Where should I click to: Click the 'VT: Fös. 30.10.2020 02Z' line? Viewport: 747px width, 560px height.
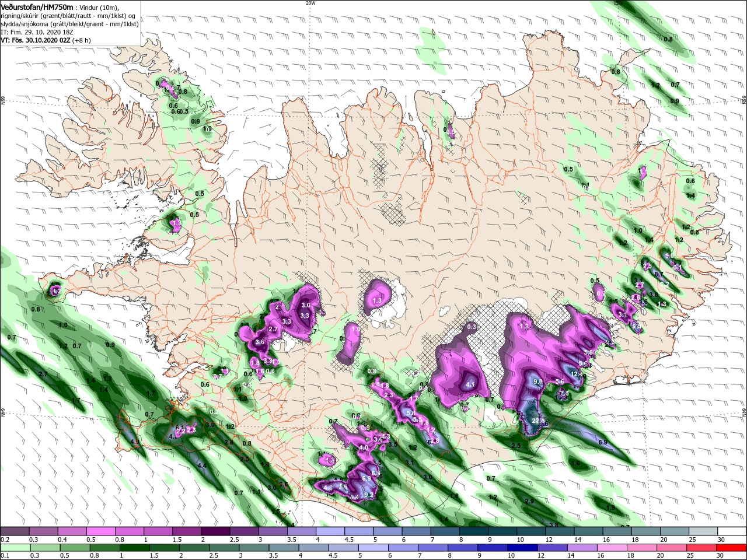pyautogui.click(x=36, y=40)
